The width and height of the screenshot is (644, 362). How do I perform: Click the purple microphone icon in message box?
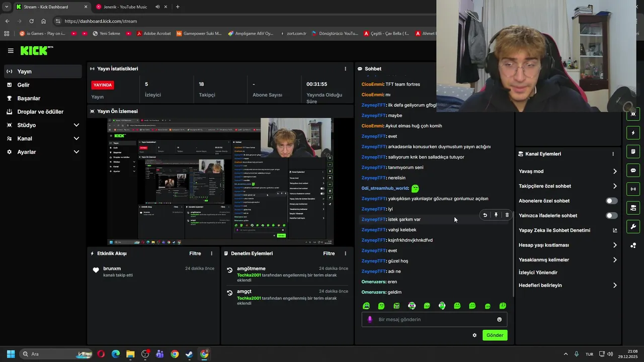(370, 319)
